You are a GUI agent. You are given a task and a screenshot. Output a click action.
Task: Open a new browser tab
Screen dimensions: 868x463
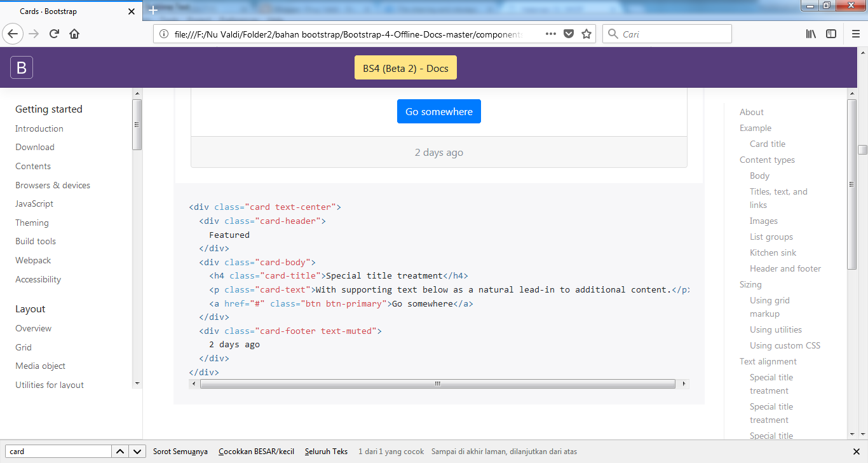point(153,10)
